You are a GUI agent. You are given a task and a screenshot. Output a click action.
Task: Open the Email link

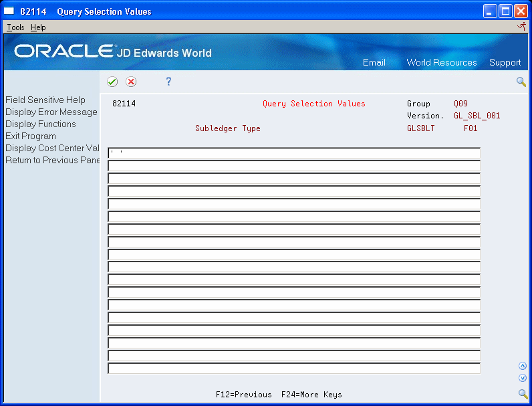pos(374,62)
